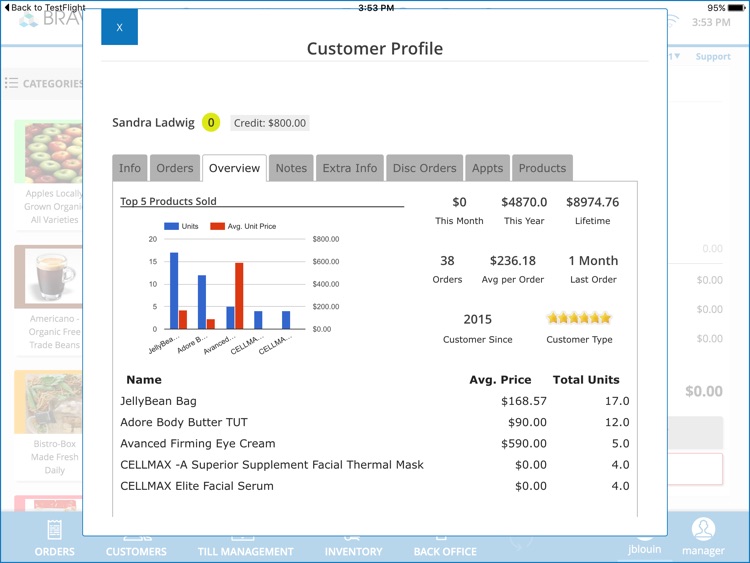Screen dimensions: 750x563
Task: View the Products tab
Action: click(x=542, y=168)
